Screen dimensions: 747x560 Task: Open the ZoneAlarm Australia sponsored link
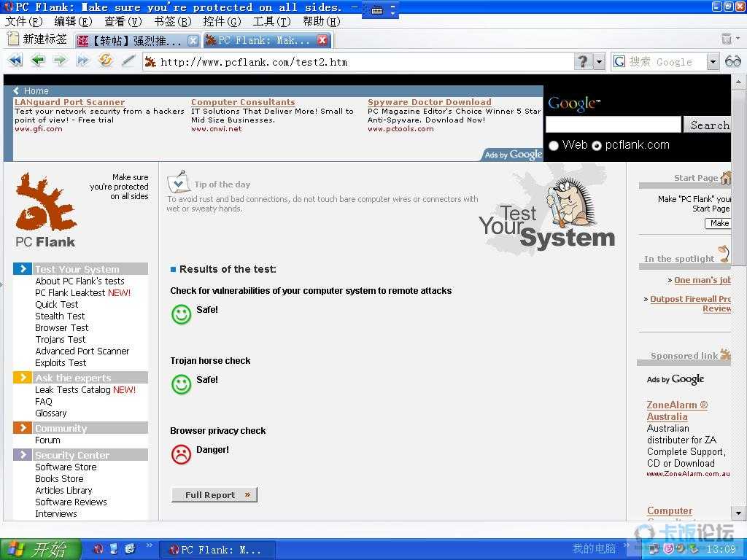click(x=677, y=411)
